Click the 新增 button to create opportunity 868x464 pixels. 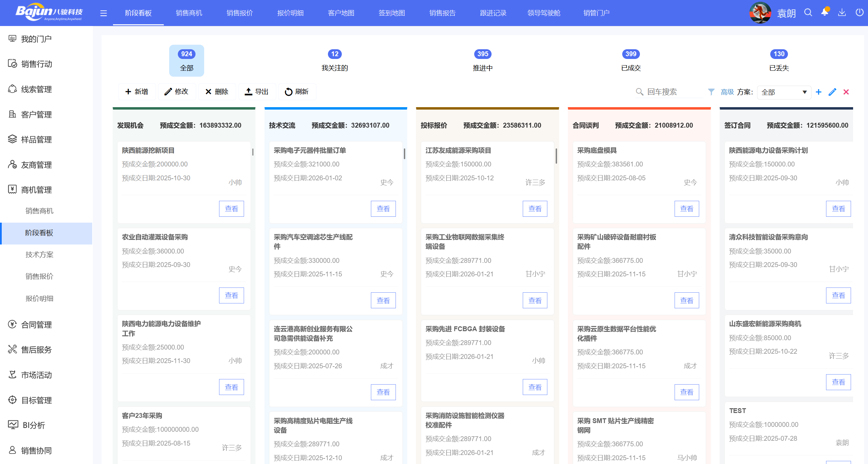pyautogui.click(x=137, y=92)
